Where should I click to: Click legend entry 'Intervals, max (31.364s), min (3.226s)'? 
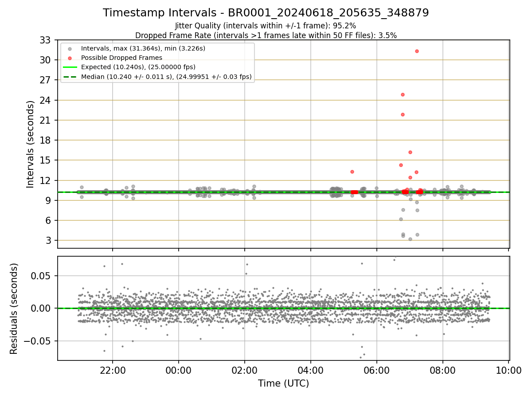[x=143, y=48]
